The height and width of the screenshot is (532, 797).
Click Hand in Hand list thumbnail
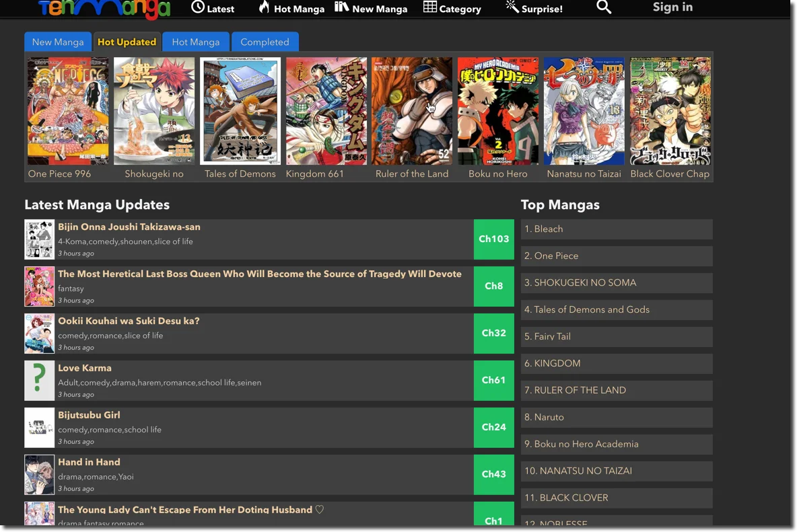point(39,475)
